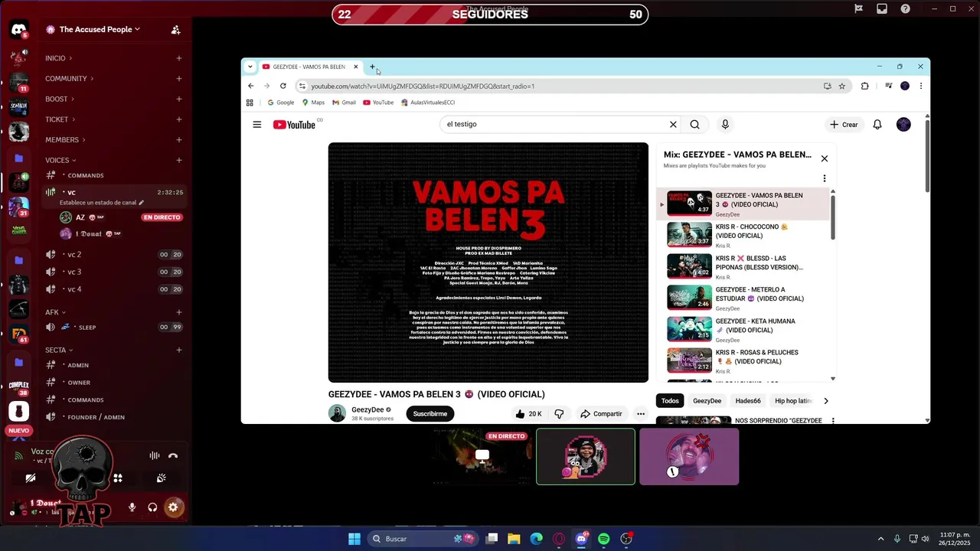
Task: Open Spotify from the Windows taskbar
Action: (603, 539)
